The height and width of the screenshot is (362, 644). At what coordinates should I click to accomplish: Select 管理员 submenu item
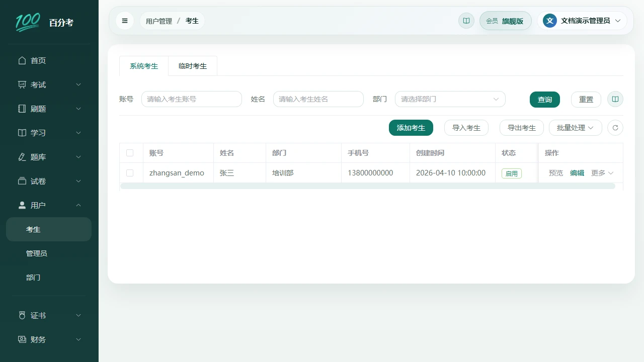click(x=49, y=253)
